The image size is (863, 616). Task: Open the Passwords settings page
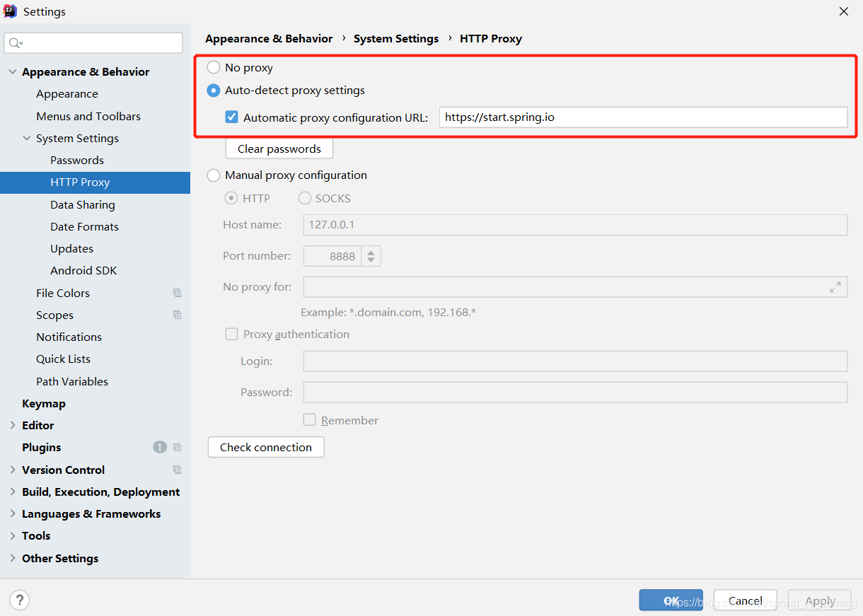coord(77,161)
